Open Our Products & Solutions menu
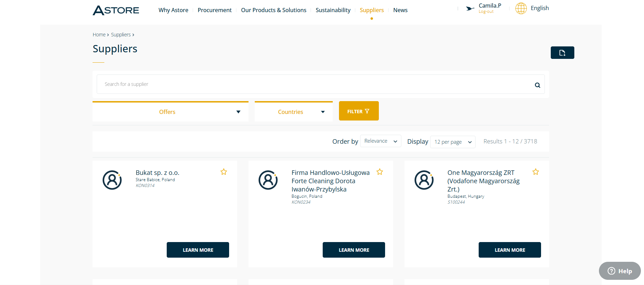Viewport: 644px width, 285px height. point(273,10)
